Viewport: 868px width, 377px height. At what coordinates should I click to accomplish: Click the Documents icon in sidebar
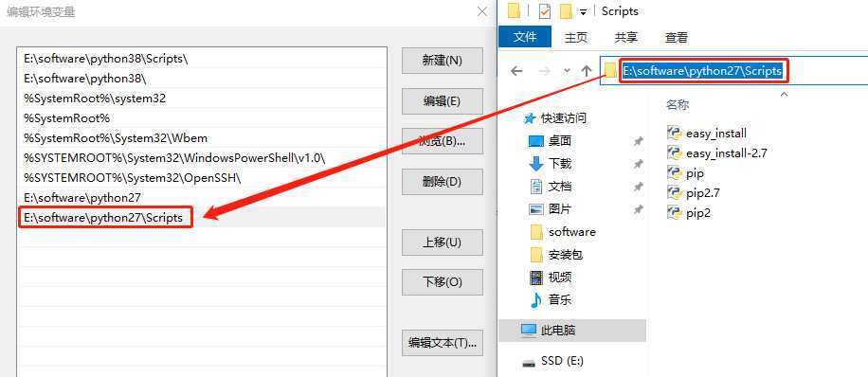point(535,187)
